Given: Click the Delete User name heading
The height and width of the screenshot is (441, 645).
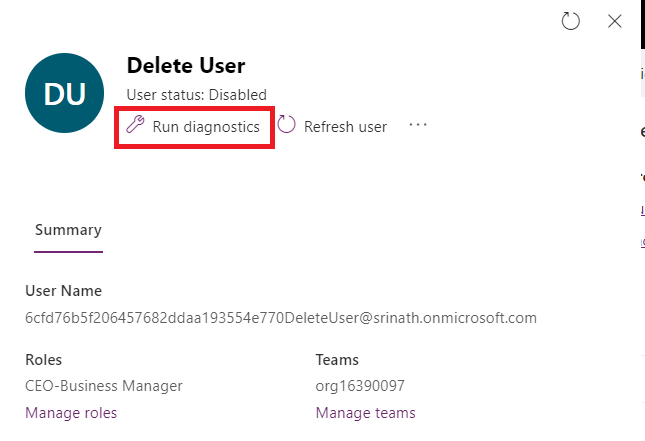Looking at the screenshot, I should (186, 66).
